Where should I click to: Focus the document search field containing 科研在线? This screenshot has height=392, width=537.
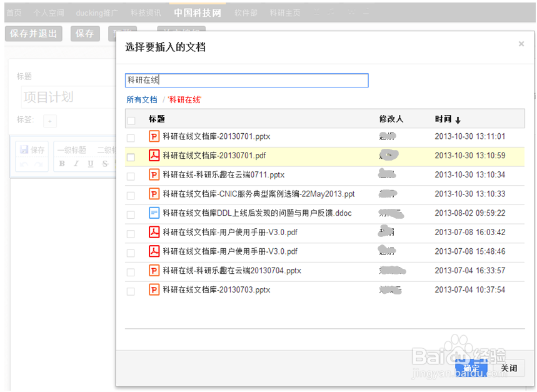click(x=246, y=80)
